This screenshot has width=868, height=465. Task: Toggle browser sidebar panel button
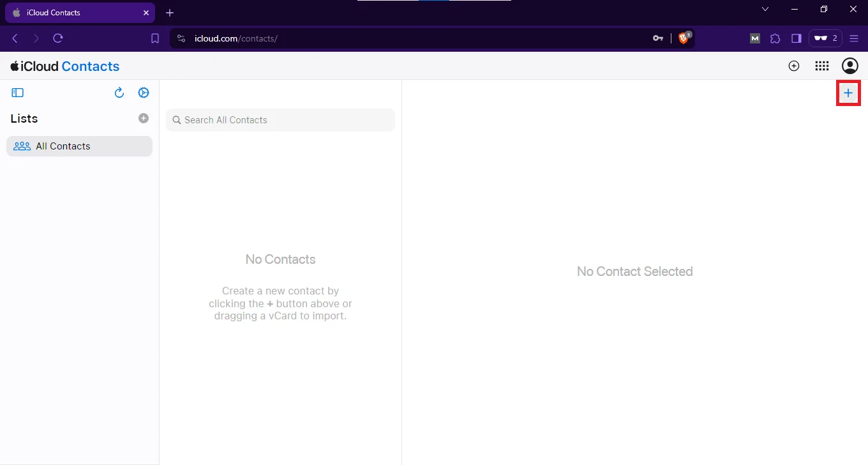pos(797,38)
